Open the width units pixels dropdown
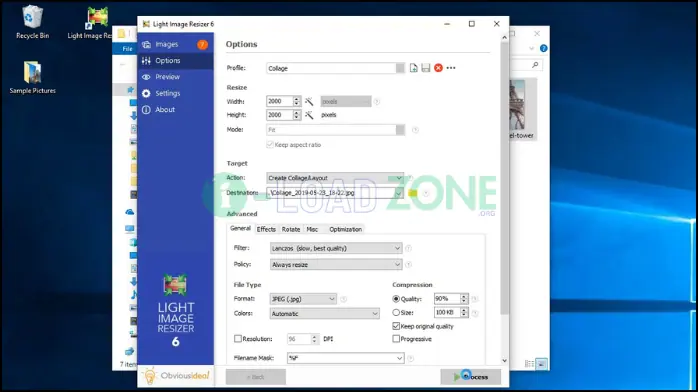698x392 pixels. click(x=346, y=101)
